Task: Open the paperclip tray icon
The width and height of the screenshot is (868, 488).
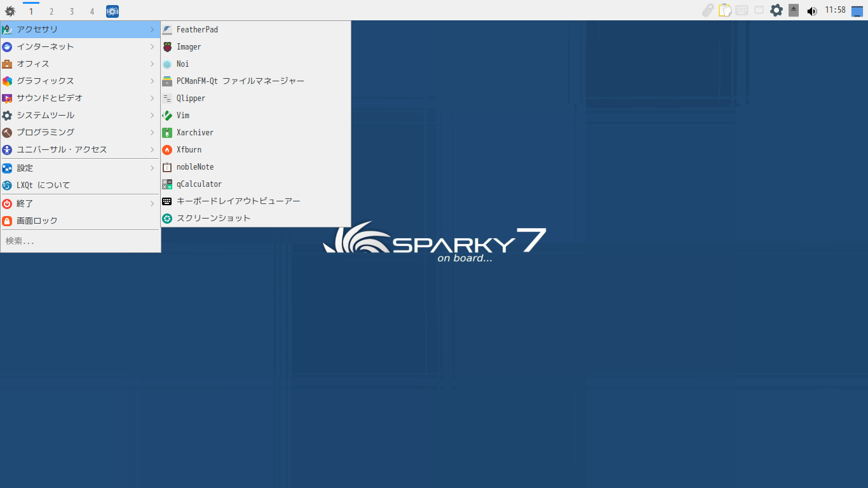Action: tap(708, 10)
